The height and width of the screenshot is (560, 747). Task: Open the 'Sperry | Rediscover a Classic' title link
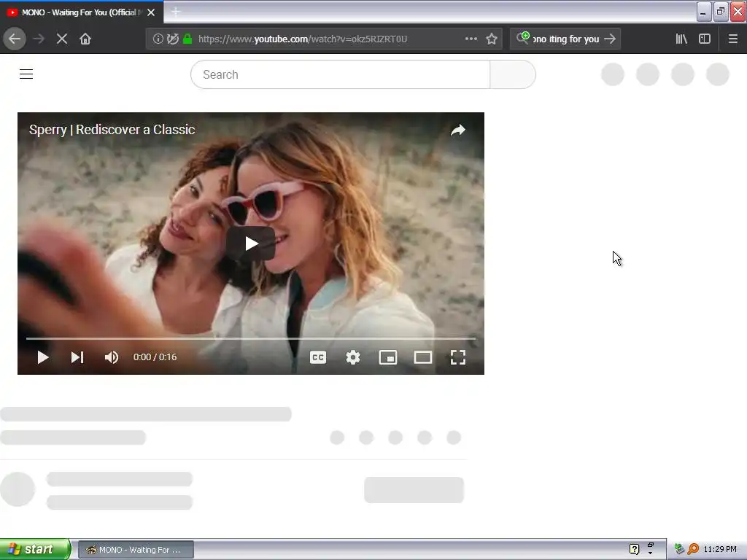point(112,130)
